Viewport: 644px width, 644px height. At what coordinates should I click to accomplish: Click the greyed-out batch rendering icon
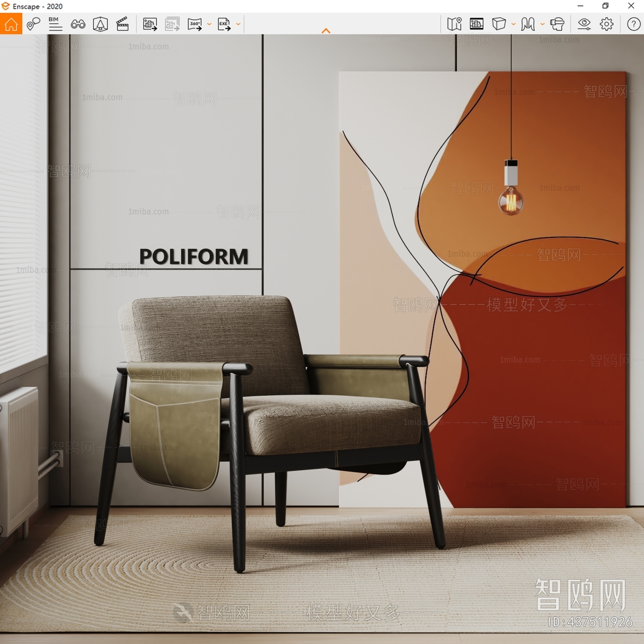click(172, 24)
